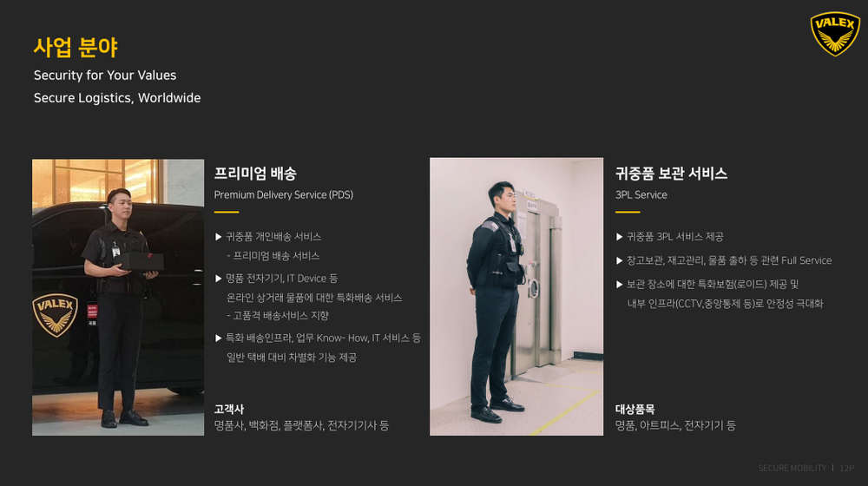The width and height of the screenshot is (868, 486).
Task: Click the triangle bullet before 귀중품 3PL 서비스 제공
Action: tap(620, 237)
